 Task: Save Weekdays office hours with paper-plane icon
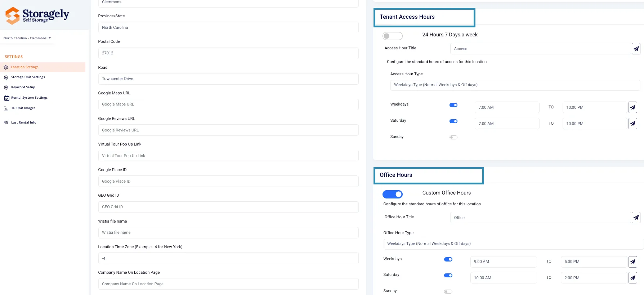pos(633,262)
